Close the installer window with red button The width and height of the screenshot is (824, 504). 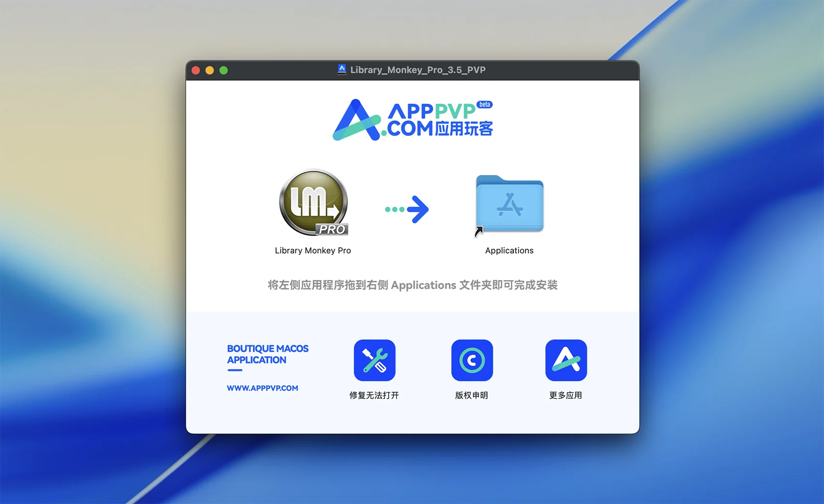coord(196,70)
